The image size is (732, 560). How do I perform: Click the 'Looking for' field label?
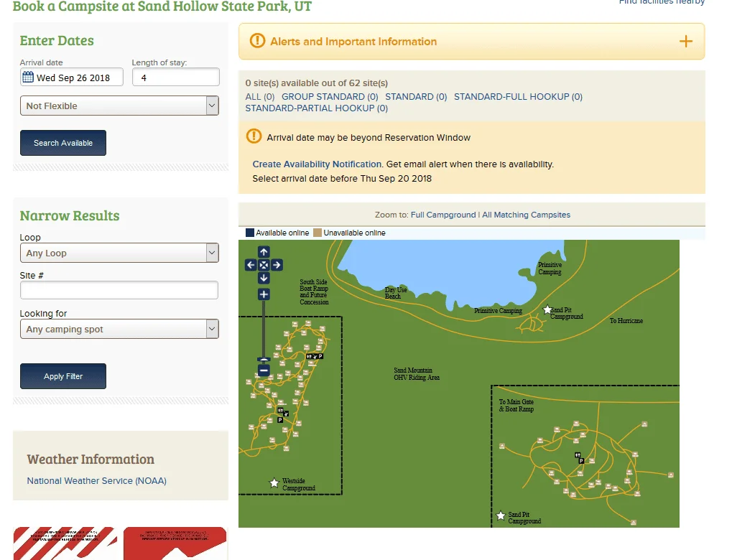coord(43,314)
